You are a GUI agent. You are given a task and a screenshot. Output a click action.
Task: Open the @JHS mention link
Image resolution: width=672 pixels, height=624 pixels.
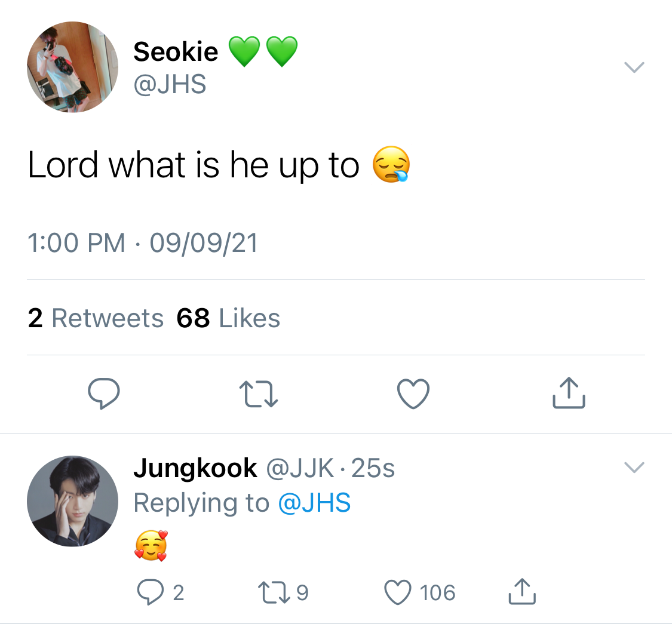tap(314, 503)
